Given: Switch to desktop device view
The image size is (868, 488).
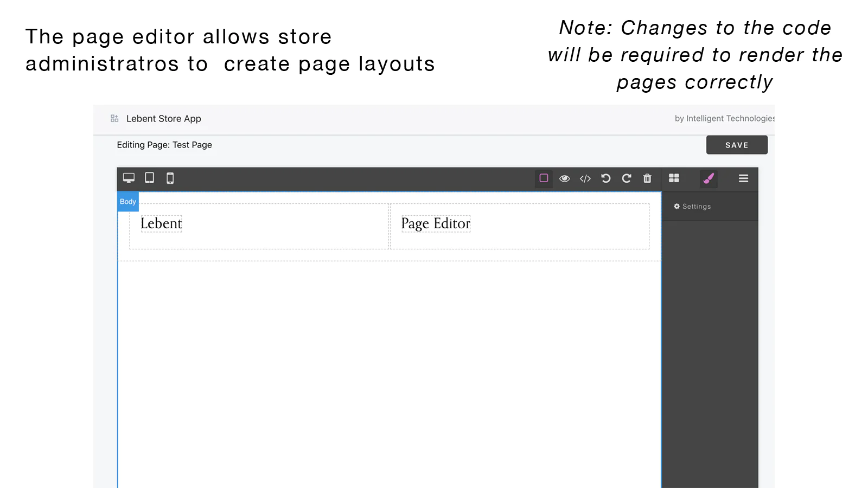Looking at the screenshot, I should coord(129,178).
